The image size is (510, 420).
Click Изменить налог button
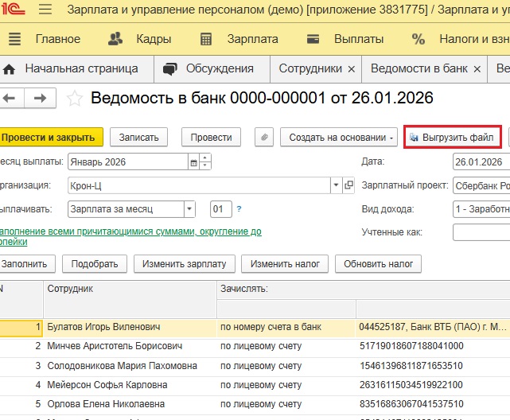[x=285, y=263]
